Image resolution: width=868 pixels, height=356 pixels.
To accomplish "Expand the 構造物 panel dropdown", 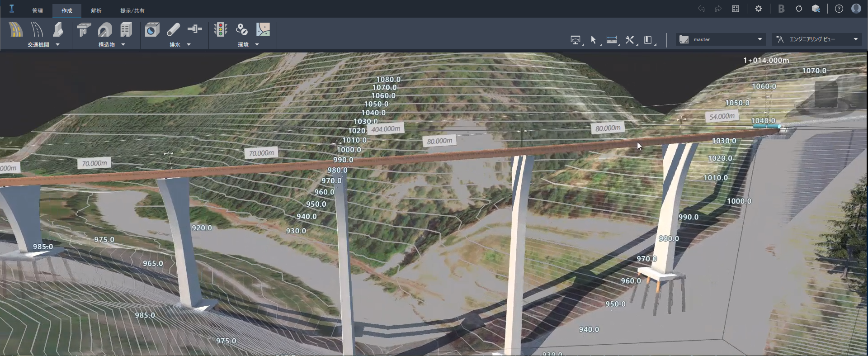I will (123, 44).
